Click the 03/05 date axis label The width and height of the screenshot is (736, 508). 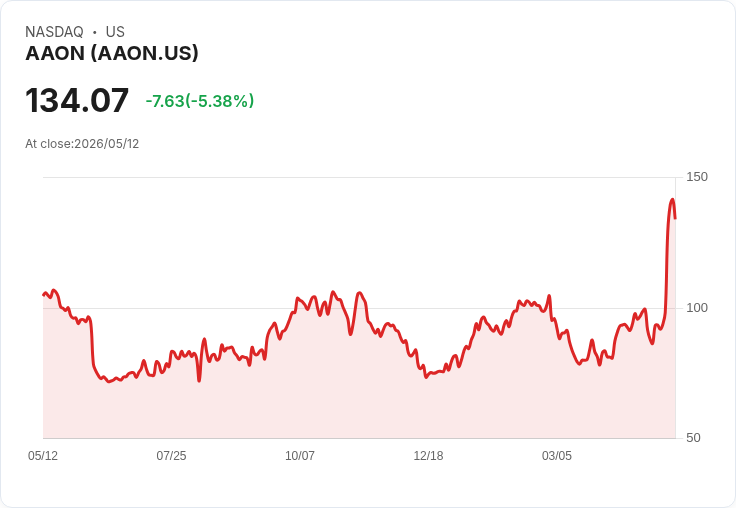557,455
